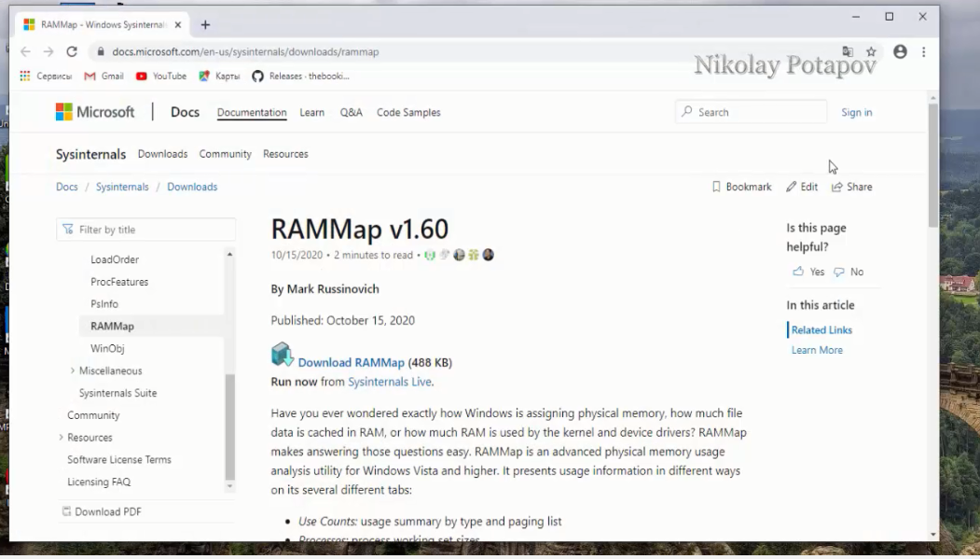Image resolution: width=980 pixels, height=559 pixels.
Task: Click the RAMMap download package icon
Action: (282, 355)
